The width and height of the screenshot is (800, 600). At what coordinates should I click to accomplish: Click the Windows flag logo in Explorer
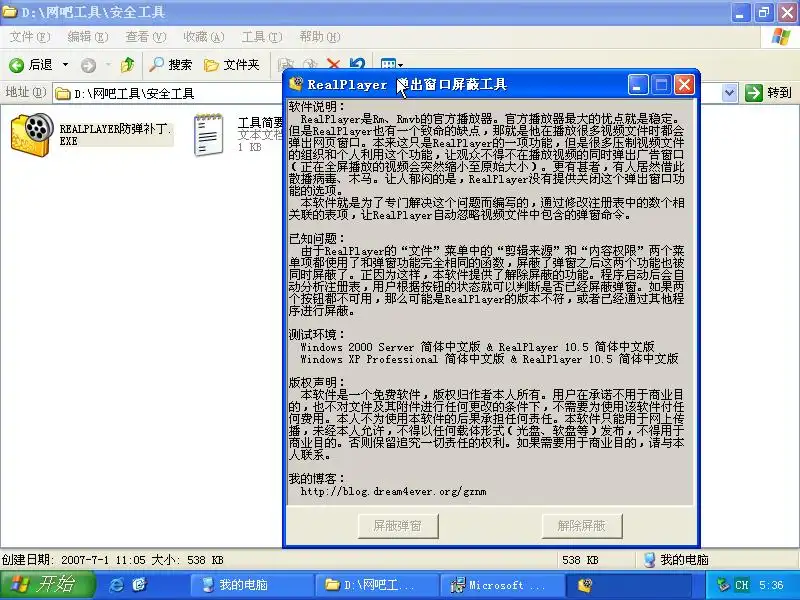pos(781,37)
